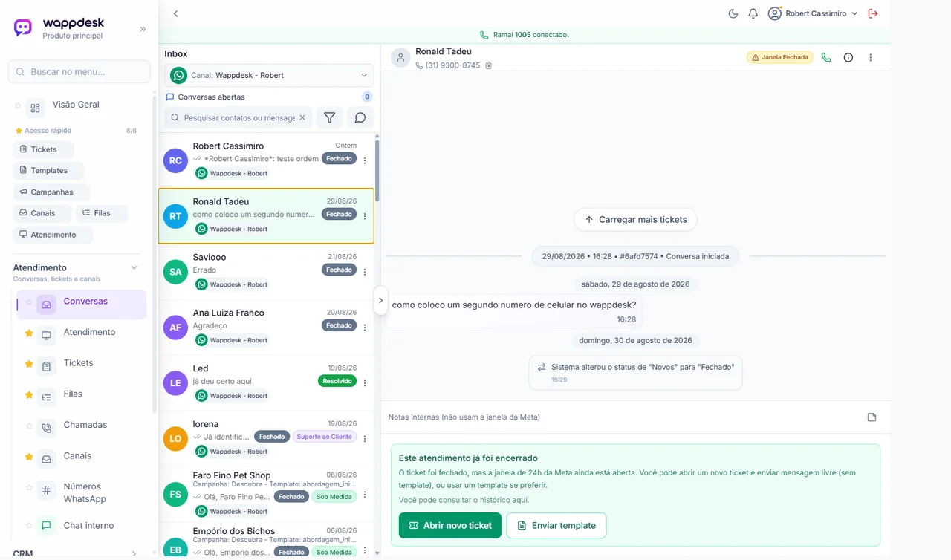Open three-dot menu for Led conversation
This screenshot has width=951, height=560.
(x=364, y=383)
